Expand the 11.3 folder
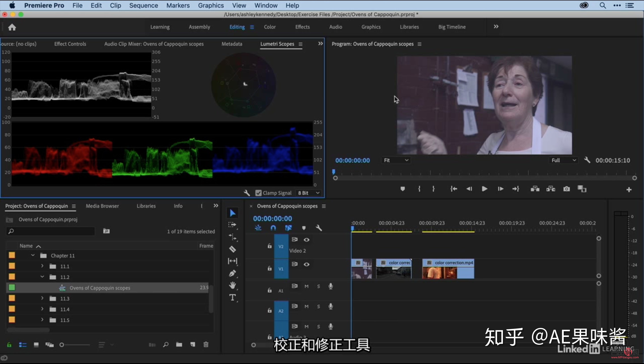Screen dimensions: 644x364 (42, 298)
